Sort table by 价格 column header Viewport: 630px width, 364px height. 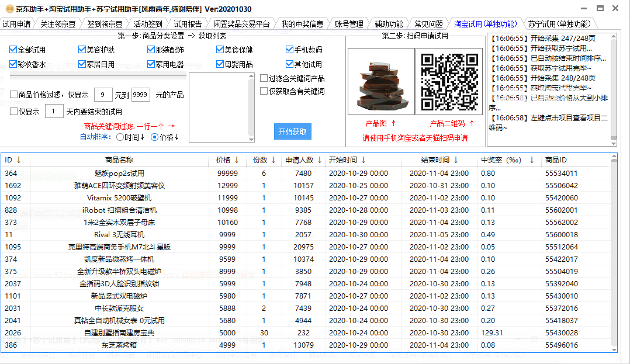tap(227, 160)
